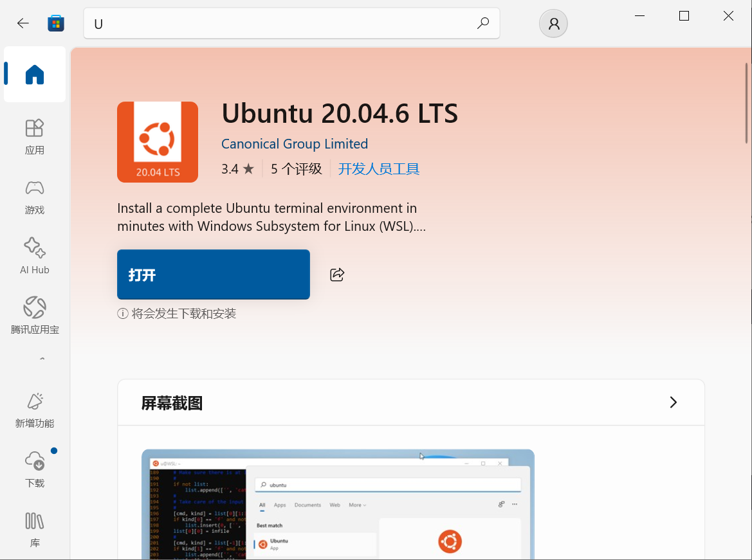Open the 库 library in sidebar
This screenshot has width=752, height=560.
pyautogui.click(x=35, y=529)
